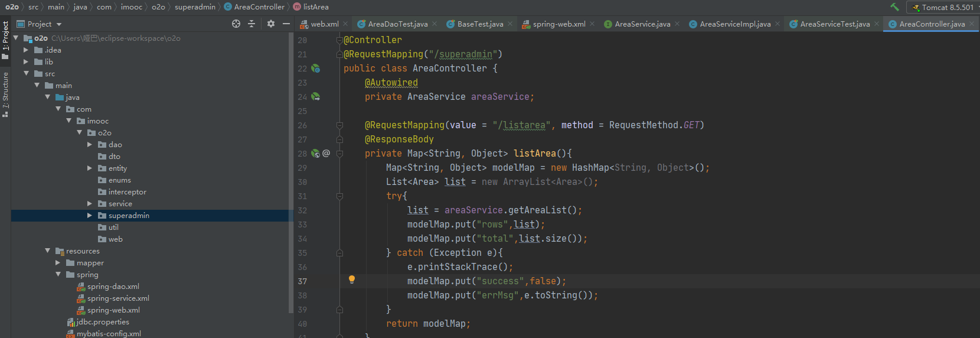Click the AreaController breadcrumb

click(254, 7)
